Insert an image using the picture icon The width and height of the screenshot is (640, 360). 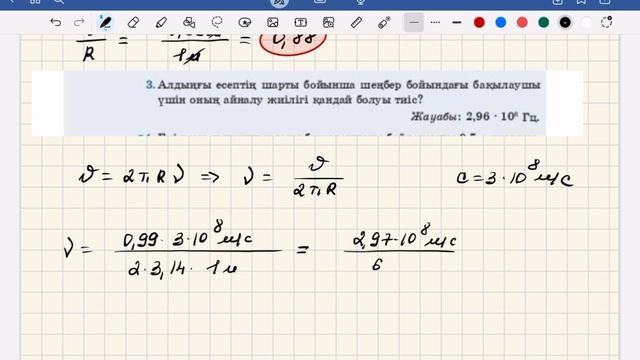pyautogui.click(x=273, y=22)
